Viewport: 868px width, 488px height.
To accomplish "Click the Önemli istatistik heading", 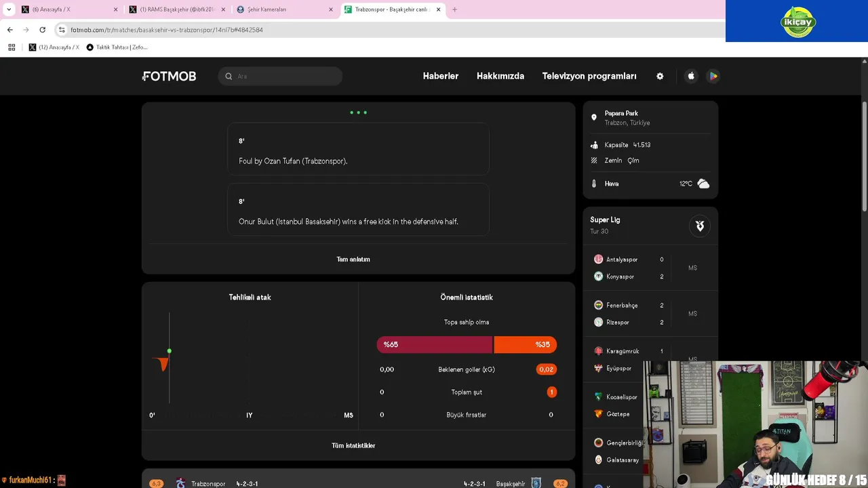I will pos(467,297).
